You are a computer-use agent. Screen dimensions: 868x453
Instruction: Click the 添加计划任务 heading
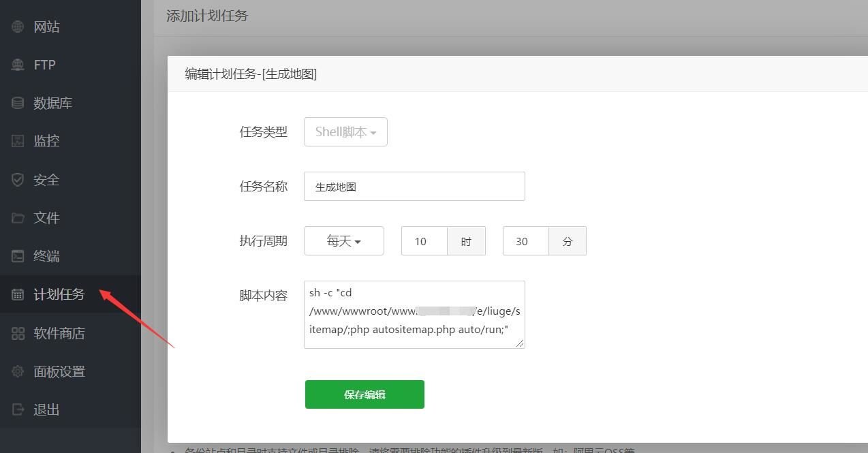click(x=207, y=16)
